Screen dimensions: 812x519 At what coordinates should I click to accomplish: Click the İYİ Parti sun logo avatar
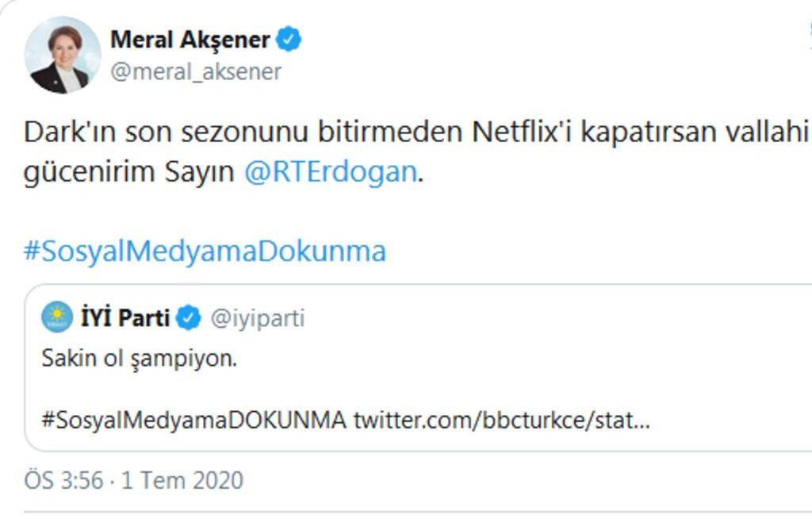point(56,318)
